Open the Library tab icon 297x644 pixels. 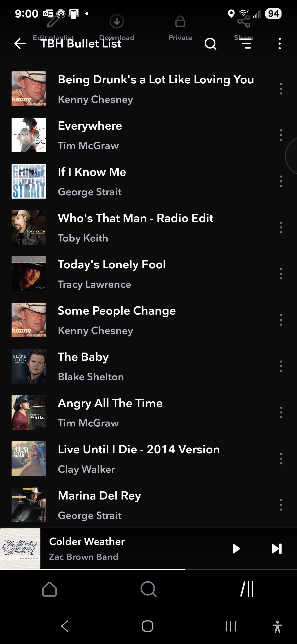247,589
